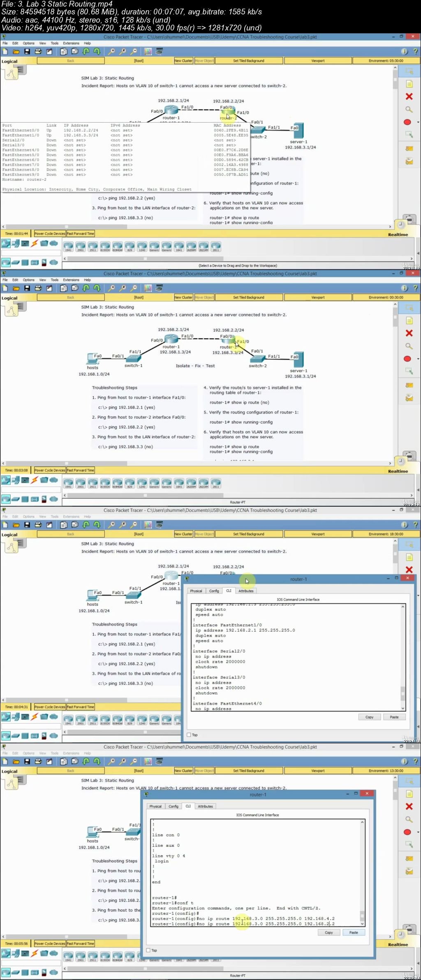Open Options menu in frame timed 00:03:08
This screenshot has height=980, width=421.
[x=29, y=280]
